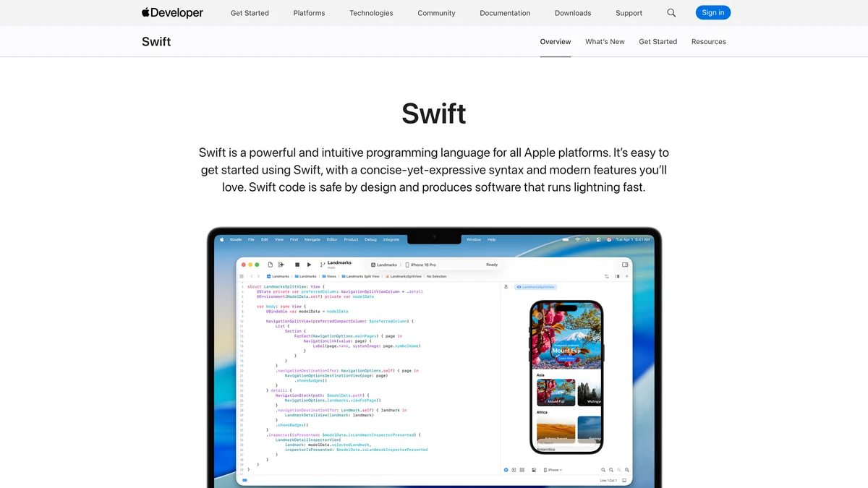Open the Integrate menu in Xcode
The height and width of the screenshot is (488, 868).
pos(391,239)
